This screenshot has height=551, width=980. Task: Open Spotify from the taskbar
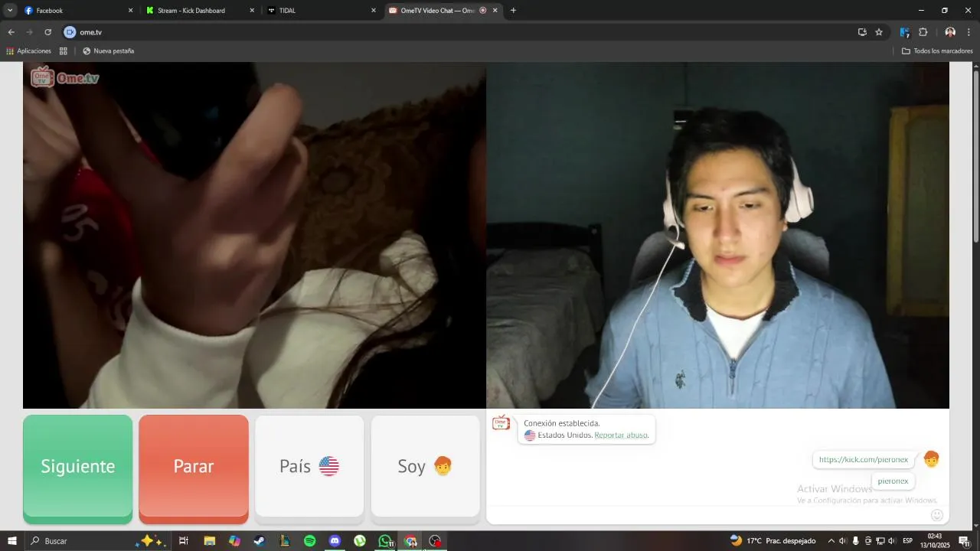click(309, 541)
